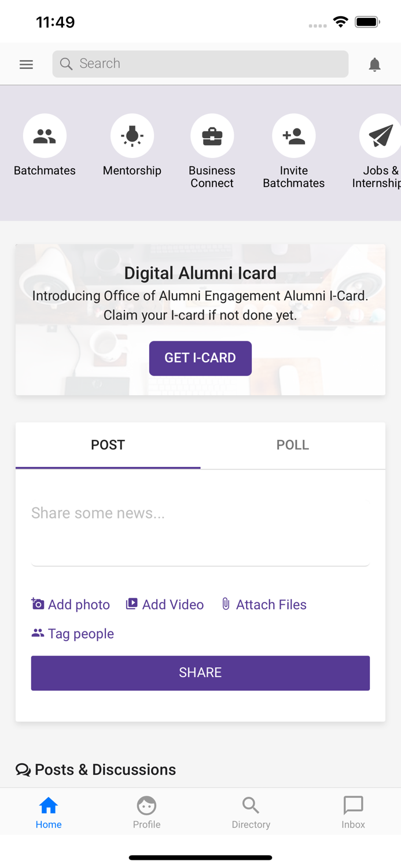Open the Batchmates section icon

[x=45, y=135]
